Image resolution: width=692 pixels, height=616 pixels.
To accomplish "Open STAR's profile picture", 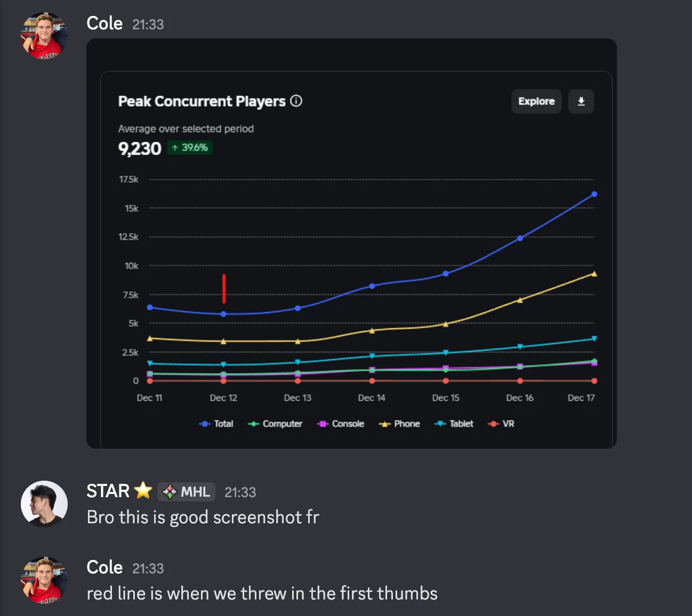I will (x=44, y=504).
